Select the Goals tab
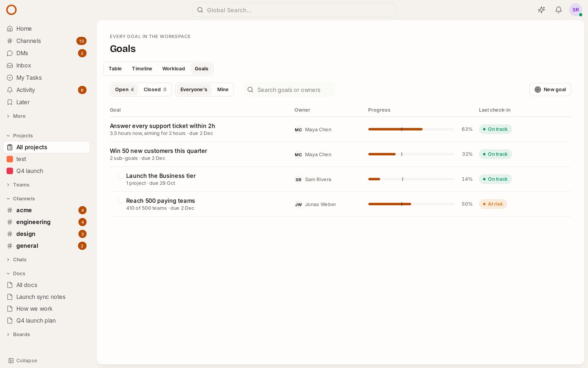Viewport: 588px width, 368px height. 202,69
